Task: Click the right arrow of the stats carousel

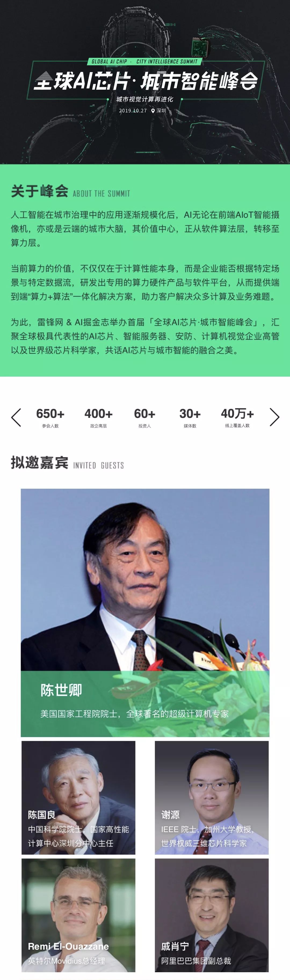Action: tap(274, 417)
